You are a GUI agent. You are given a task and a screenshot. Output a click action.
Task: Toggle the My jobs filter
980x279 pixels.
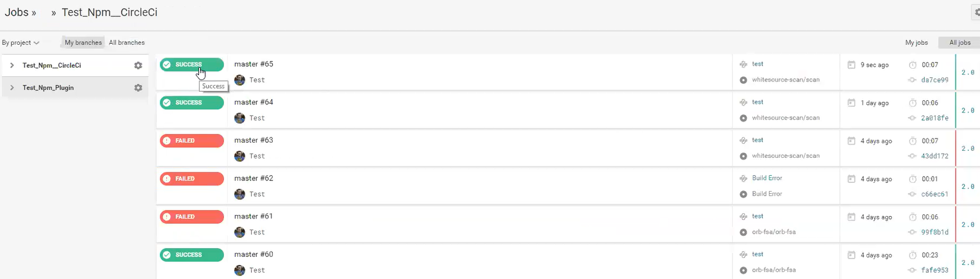click(917, 43)
